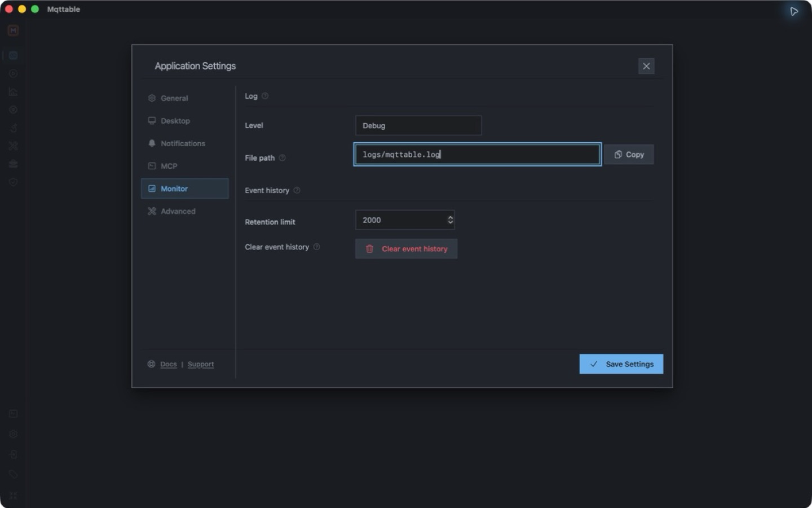Open the Docs link
The height and width of the screenshot is (508, 812).
pos(169,364)
